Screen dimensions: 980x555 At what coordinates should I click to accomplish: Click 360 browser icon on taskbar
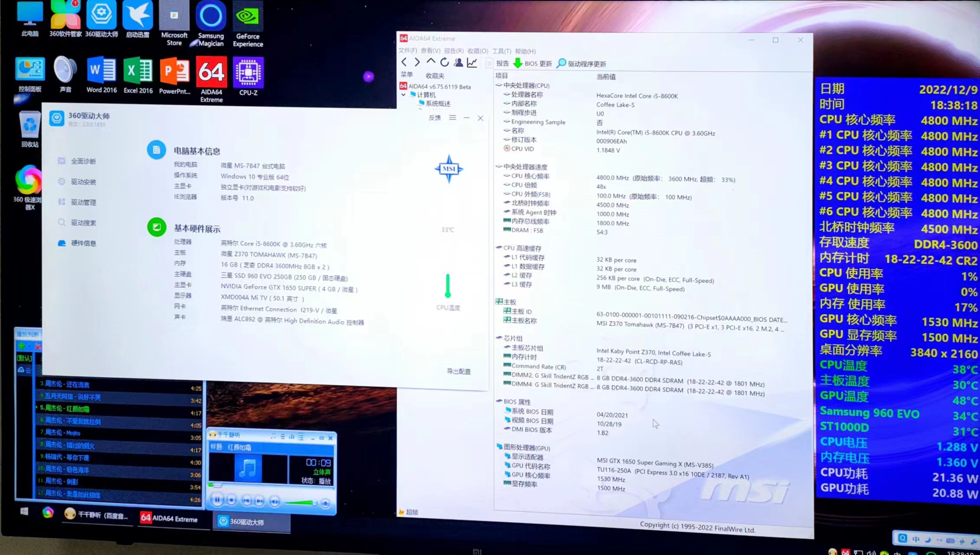[x=48, y=513]
